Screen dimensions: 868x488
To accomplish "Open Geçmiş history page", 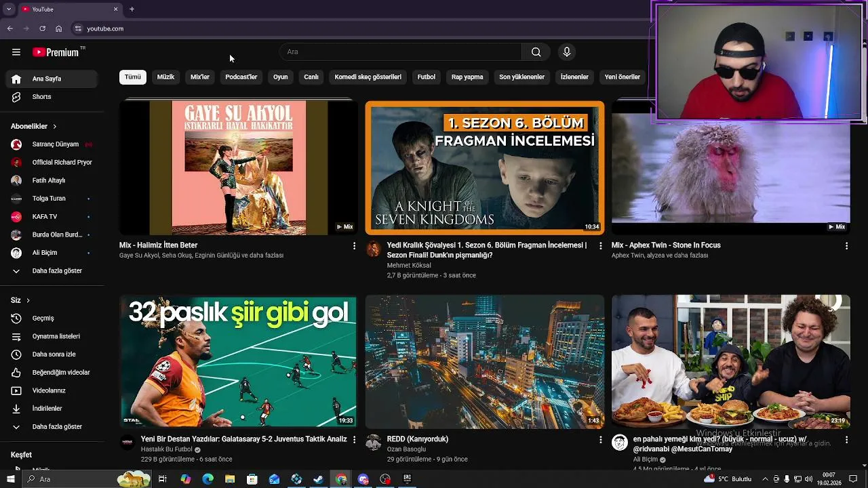I will [x=52, y=318].
